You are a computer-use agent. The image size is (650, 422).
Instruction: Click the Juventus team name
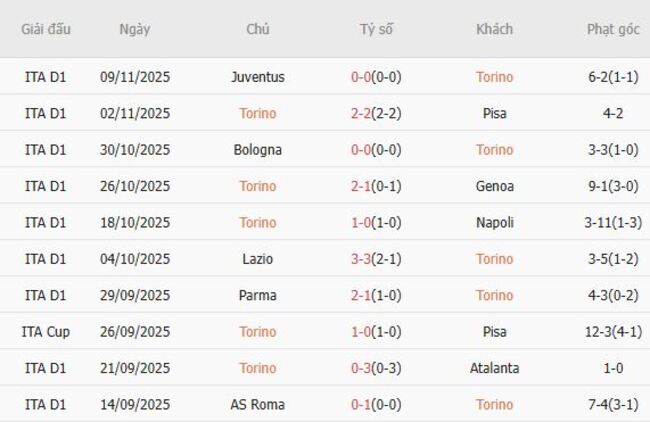pyautogui.click(x=257, y=77)
